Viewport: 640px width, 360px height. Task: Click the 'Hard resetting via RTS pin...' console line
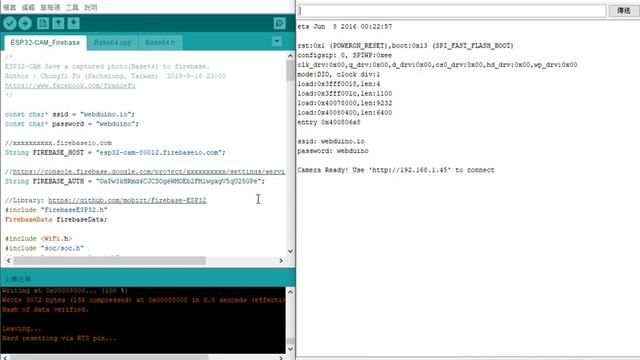click(60, 338)
